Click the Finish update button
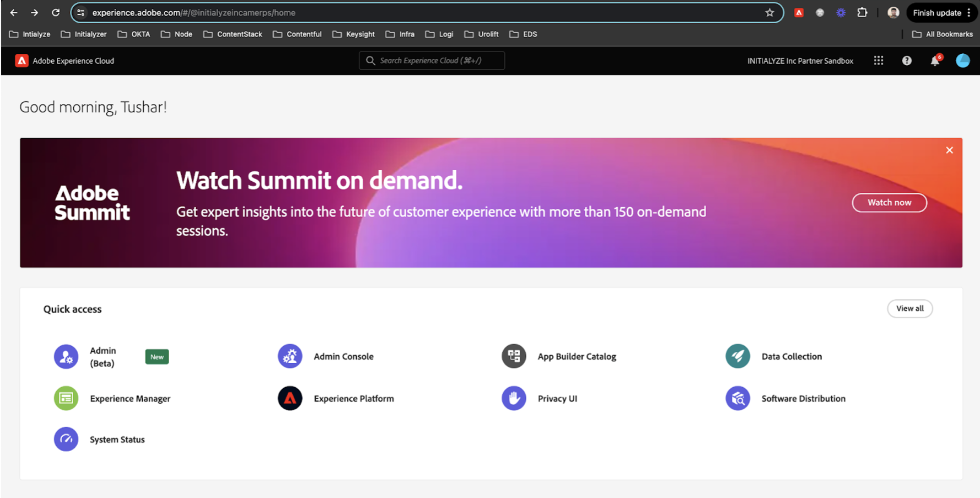Screen dimensions: 980x498 pos(941,13)
